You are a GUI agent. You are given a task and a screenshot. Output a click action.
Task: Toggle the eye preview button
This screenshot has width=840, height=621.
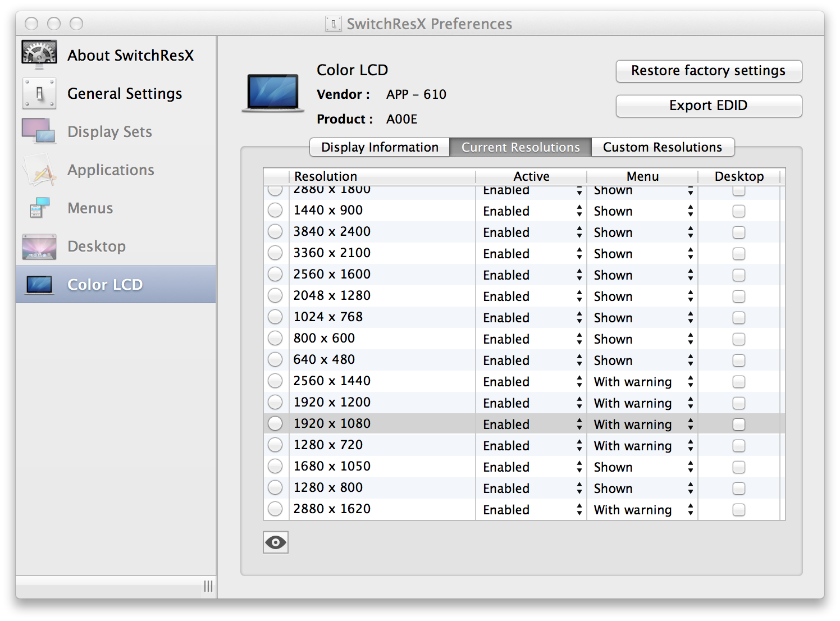(x=276, y=542)
